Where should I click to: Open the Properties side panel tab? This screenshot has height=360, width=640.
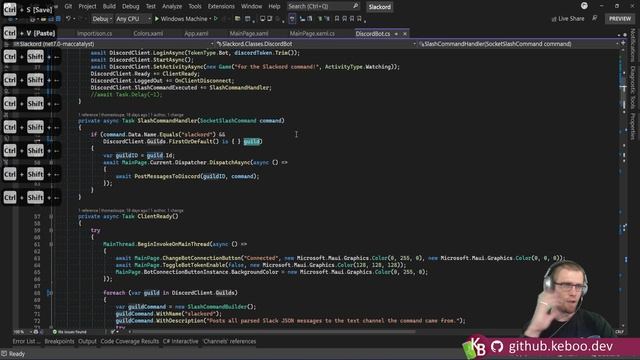pos(633,127)
